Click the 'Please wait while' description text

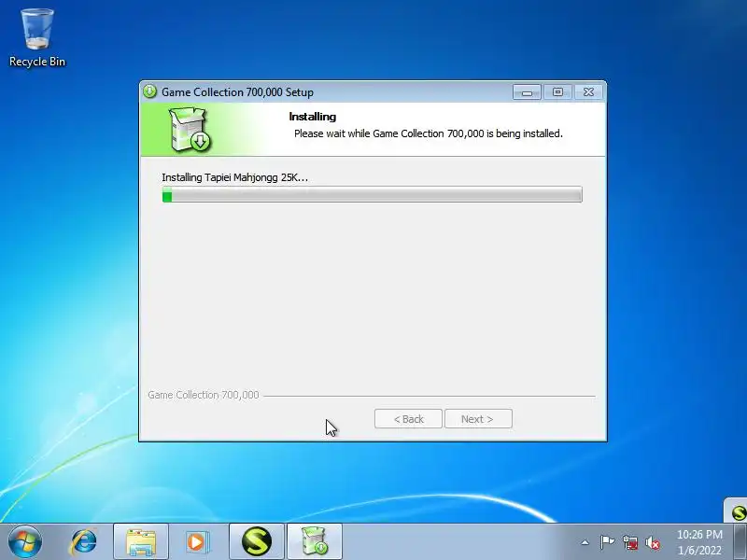[429, 133]
